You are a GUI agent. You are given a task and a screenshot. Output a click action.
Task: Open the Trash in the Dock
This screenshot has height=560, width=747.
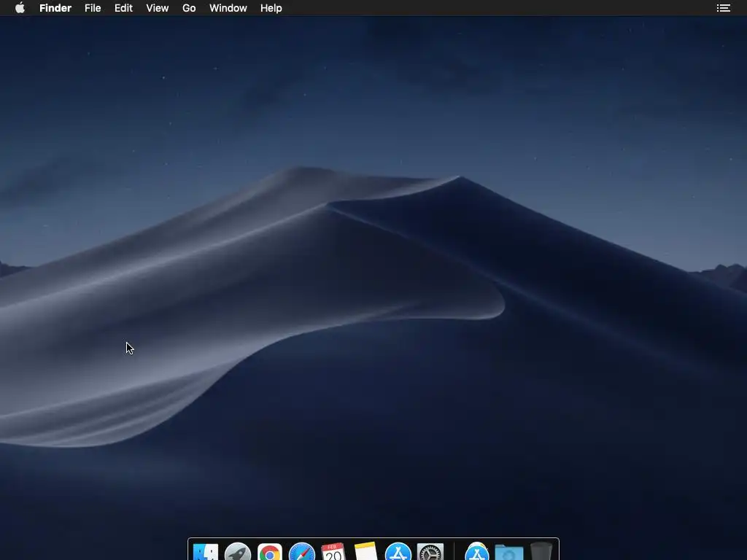click(x=541, y=551)
